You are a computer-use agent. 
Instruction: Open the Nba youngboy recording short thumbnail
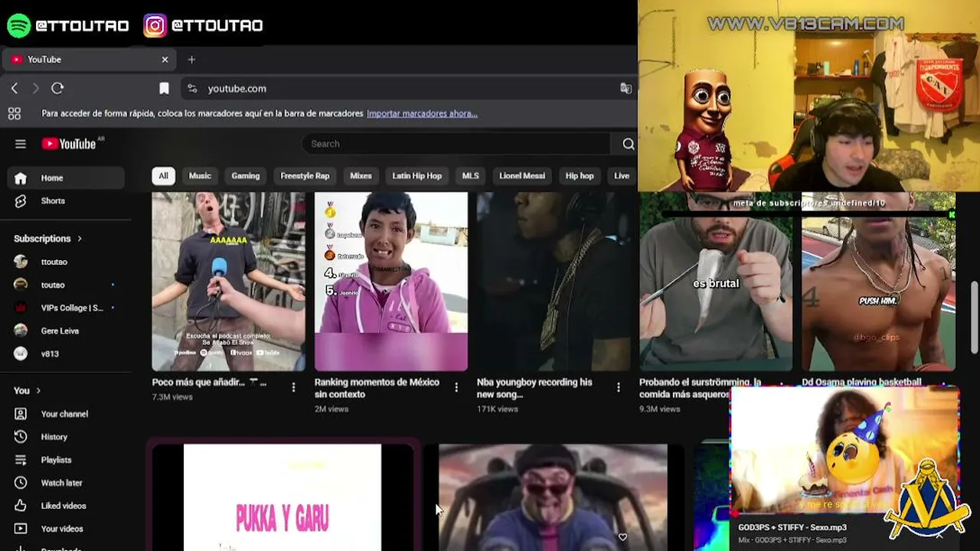(554, 282)
